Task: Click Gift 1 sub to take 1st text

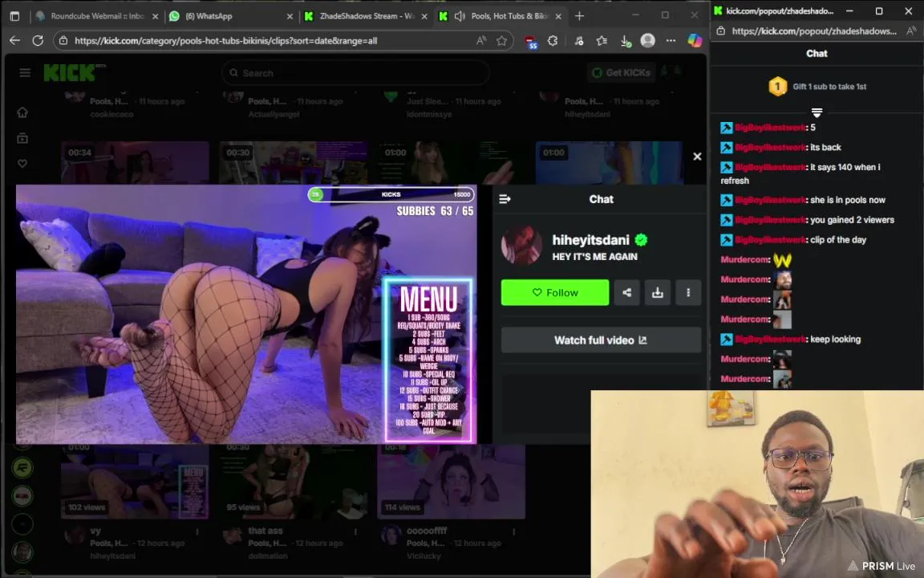Action: (x=829, y=87)
